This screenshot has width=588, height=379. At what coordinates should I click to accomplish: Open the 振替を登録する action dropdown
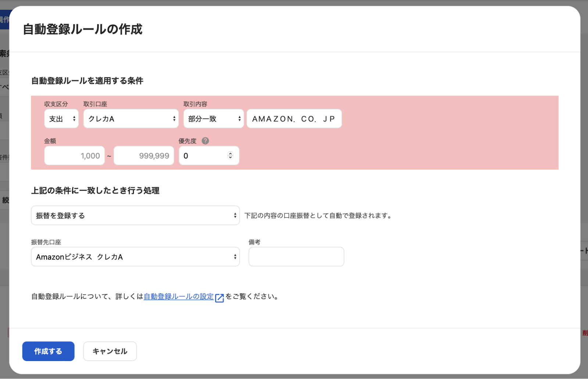(135, 215)
